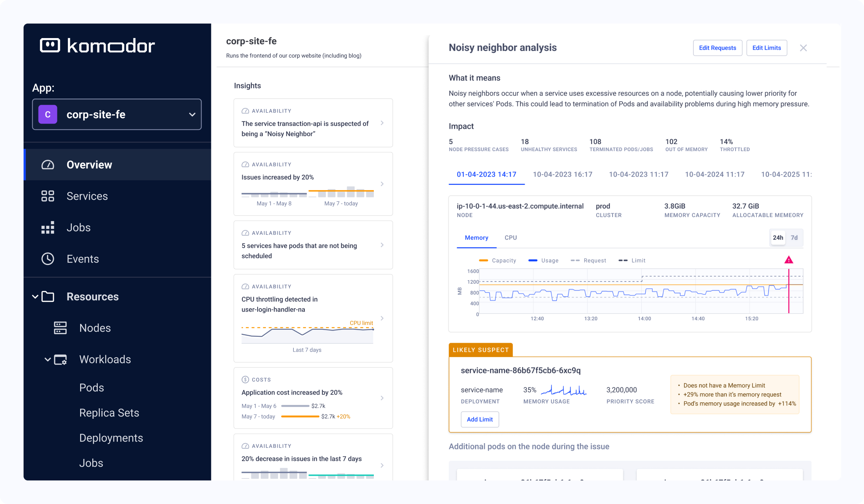Open the Noisy Neighbor insight via its chevron
This screenshot has width=864, height=504.
(382, 123)
